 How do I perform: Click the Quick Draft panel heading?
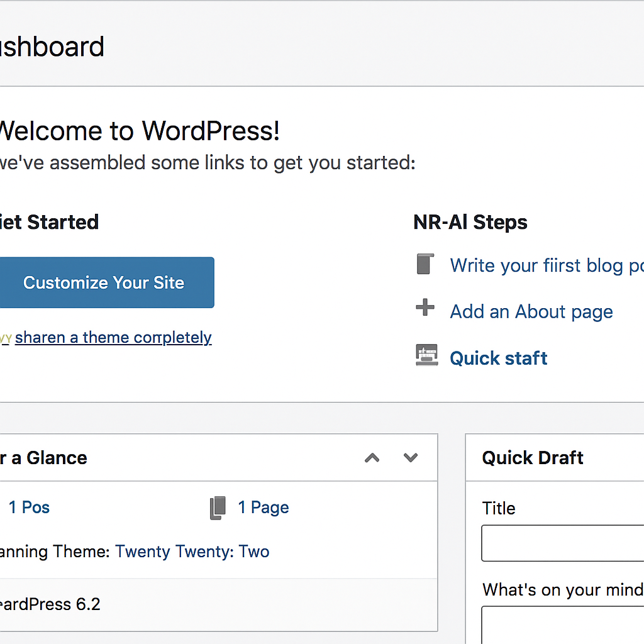coord(533,458)
